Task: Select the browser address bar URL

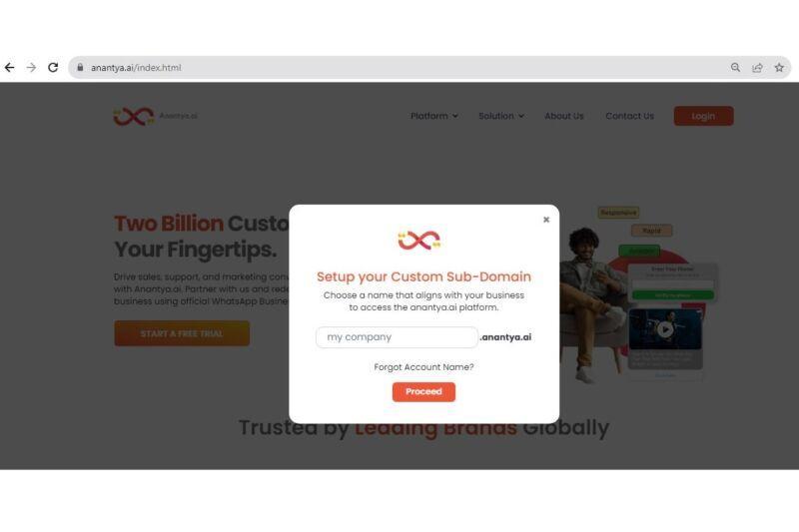Action: [x=136, y=67]
